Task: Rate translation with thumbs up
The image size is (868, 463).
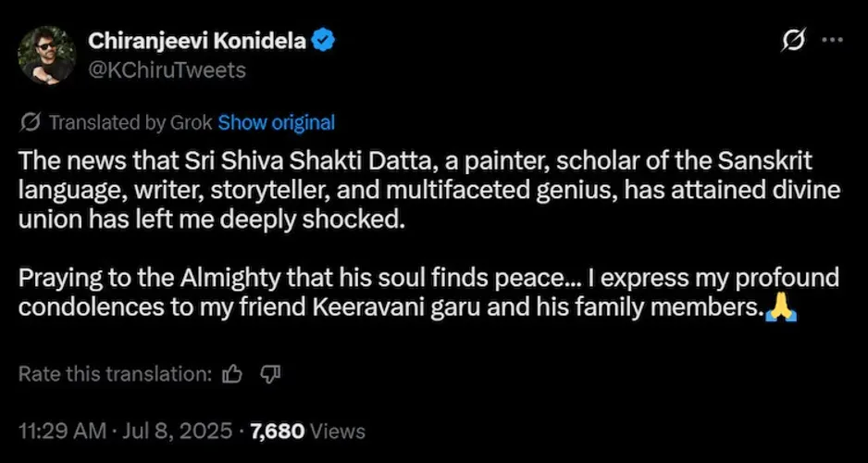Action: pos(233,374)
